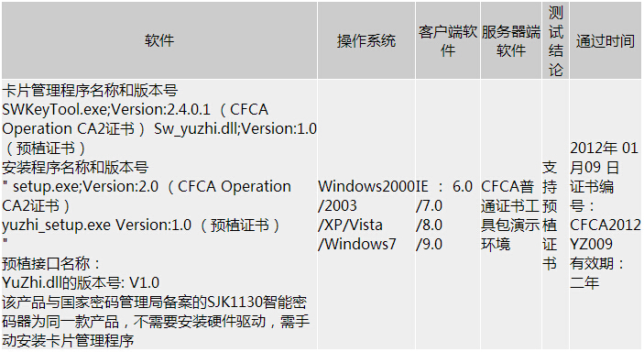This screenshot has height=352, width=644.
Task: Click the 软件 column header
Action: pyautogui.click(x=159, y=40)
